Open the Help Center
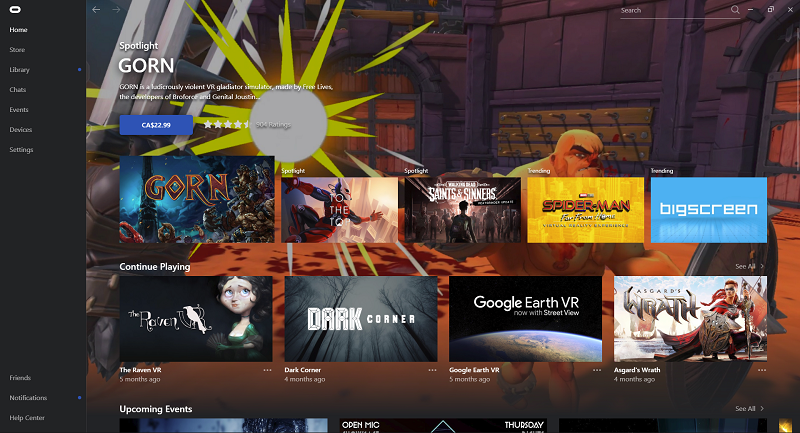The width and height of the screenshot is (800, 433). tap(27, 418)
